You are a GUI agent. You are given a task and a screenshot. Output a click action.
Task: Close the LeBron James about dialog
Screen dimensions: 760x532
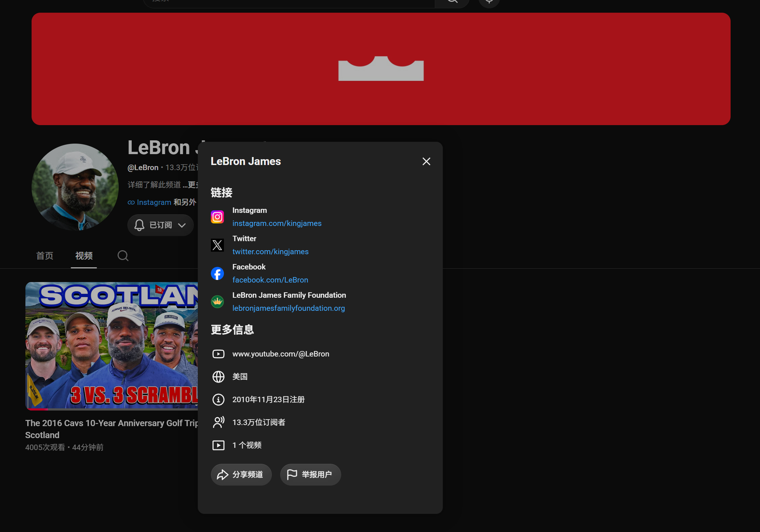pos(426,161)
